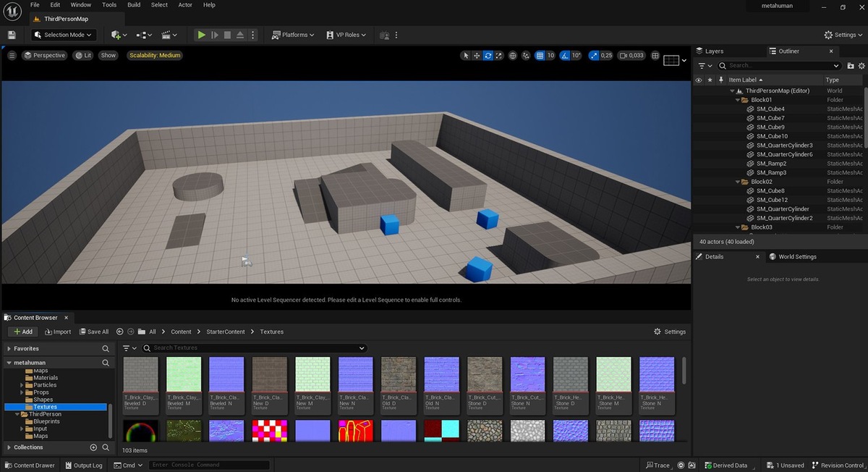Click Save All in Content Browser

point(93,332)
